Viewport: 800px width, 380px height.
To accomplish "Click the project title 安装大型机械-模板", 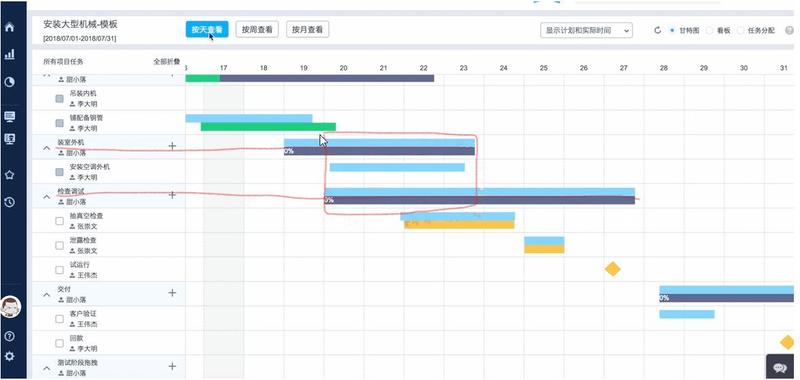I will pyautogui.click(x=81, y=24).
